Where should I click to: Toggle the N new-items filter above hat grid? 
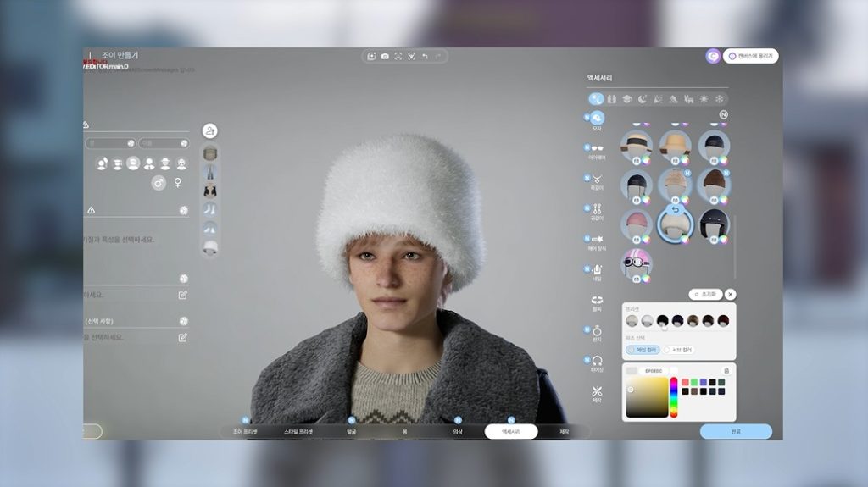pyautogui.click(x=723, y=114)
